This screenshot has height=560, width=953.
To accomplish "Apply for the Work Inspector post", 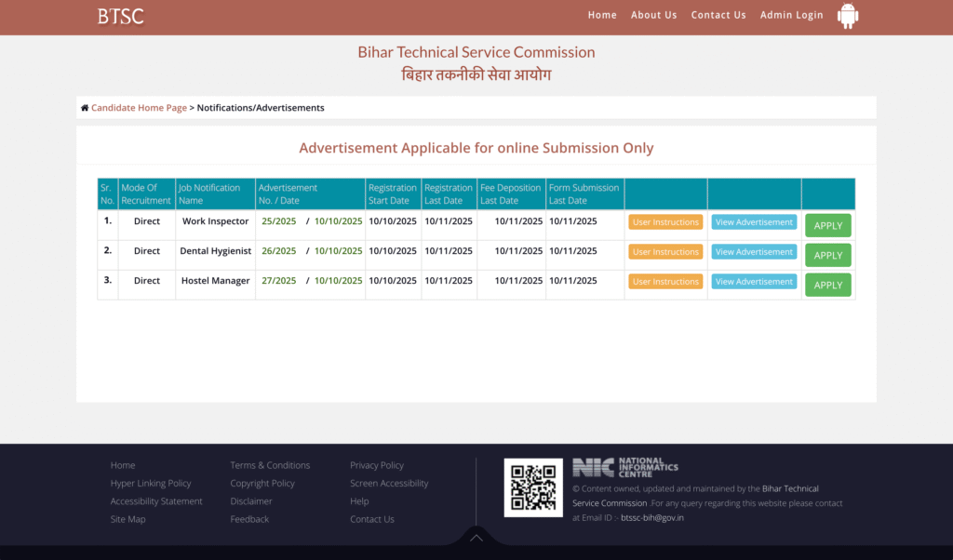I will 827,226.
